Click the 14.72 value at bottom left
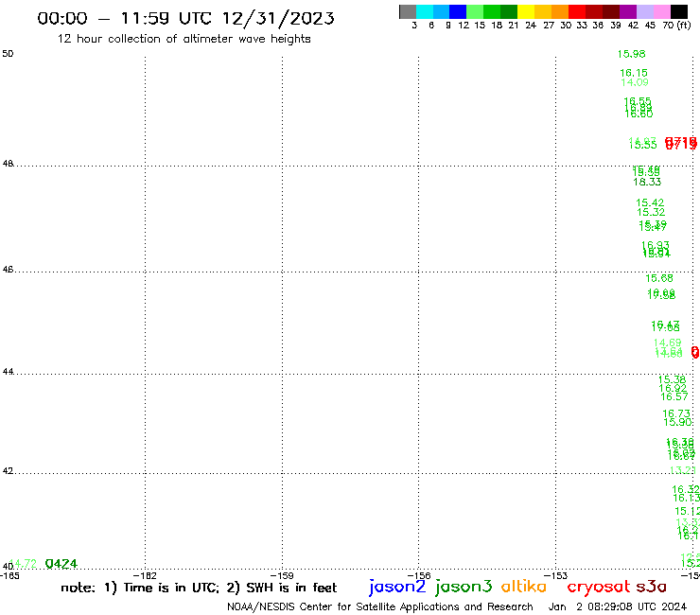The width and height of the screenshot is (700, 615). click(x=23, y=564)
